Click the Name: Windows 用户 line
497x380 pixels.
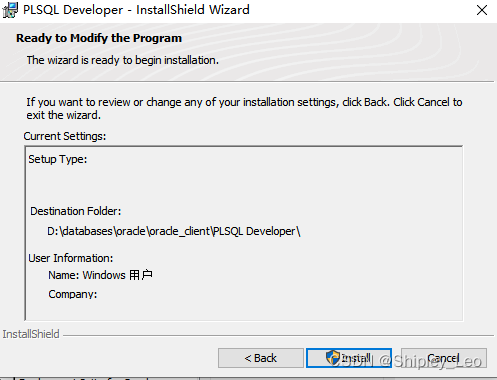101,275
